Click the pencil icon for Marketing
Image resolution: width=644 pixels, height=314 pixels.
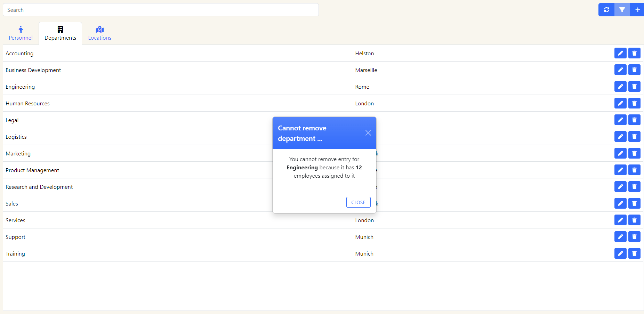pos(620,153)
